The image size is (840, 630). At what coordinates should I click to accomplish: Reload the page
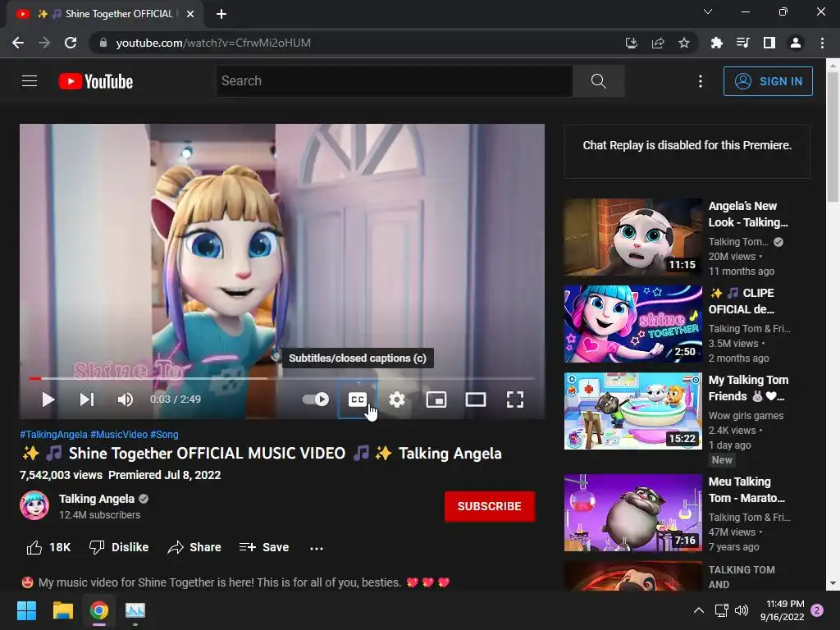(x=71, y=43)
